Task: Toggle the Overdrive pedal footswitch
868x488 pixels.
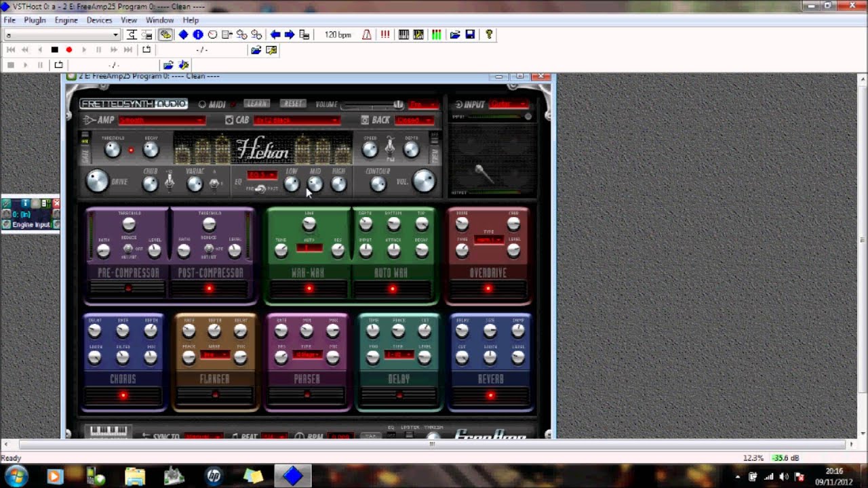Action: tap(488, 289)
